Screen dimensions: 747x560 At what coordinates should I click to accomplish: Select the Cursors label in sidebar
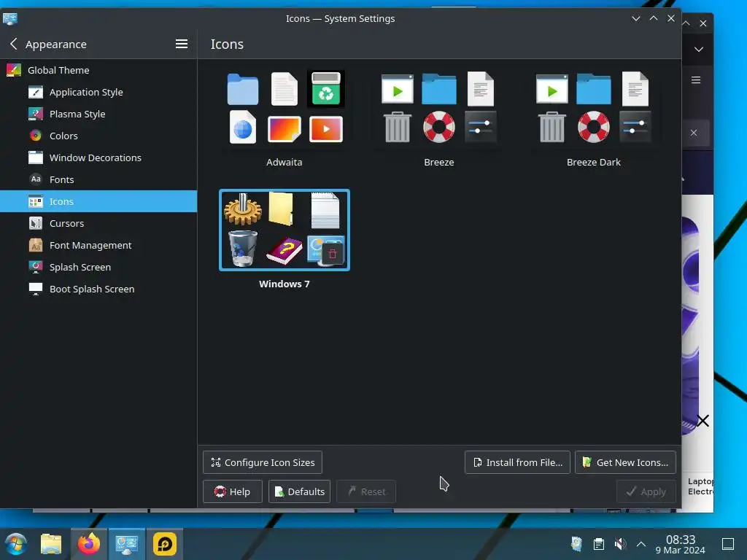tap(66, 223)
